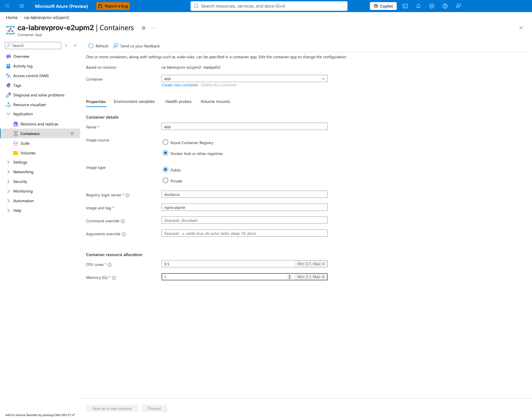Show info for CPU cores

[110, 265]
